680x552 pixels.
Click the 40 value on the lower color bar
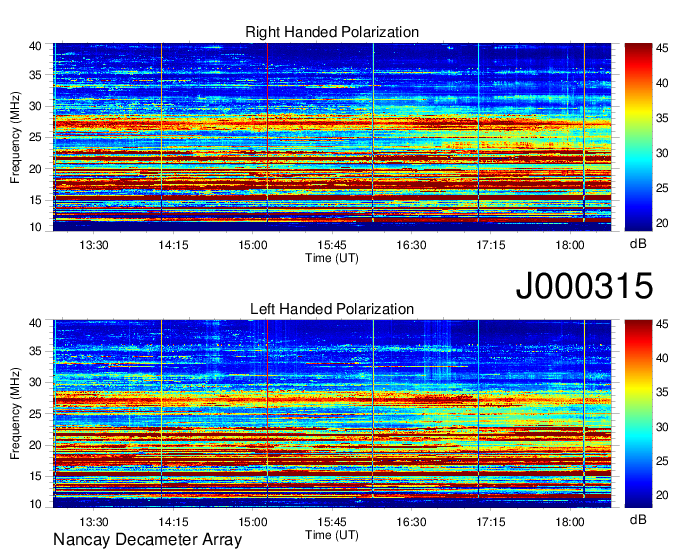point(662,358)
